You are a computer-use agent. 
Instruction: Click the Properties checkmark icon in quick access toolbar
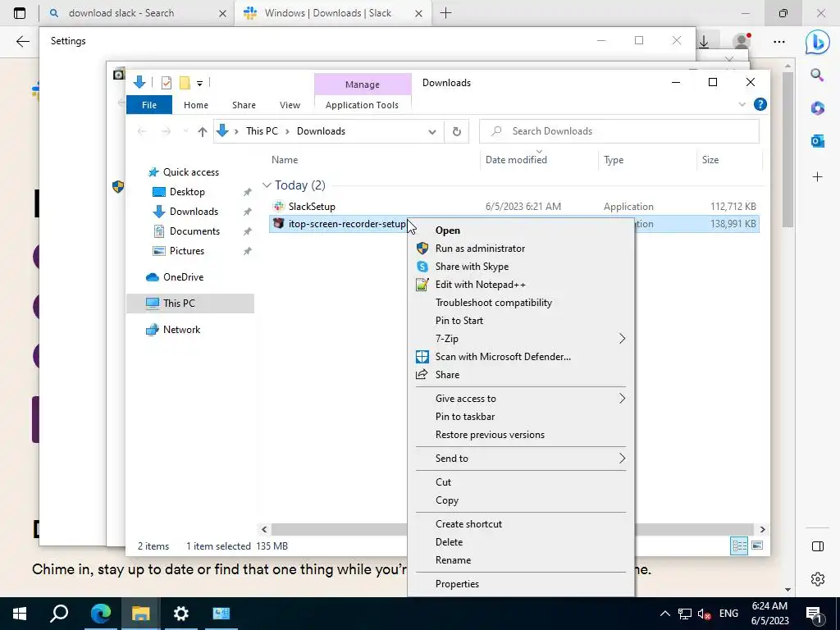point(167,83)
